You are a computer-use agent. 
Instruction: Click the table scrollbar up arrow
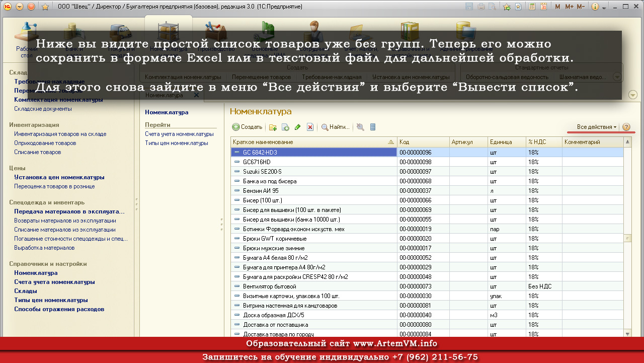click(627, 142)
